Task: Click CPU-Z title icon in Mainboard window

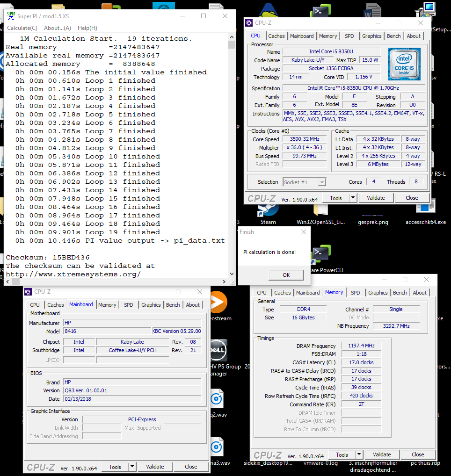Action: coord(28,292)
